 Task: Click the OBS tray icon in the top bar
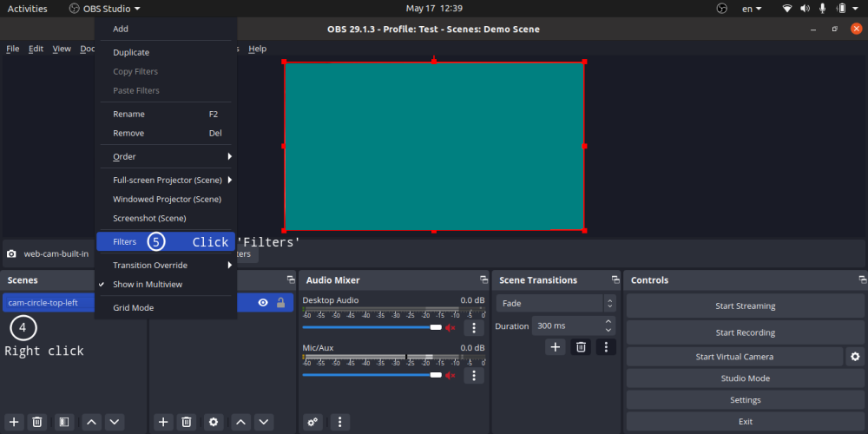(721, 9)
